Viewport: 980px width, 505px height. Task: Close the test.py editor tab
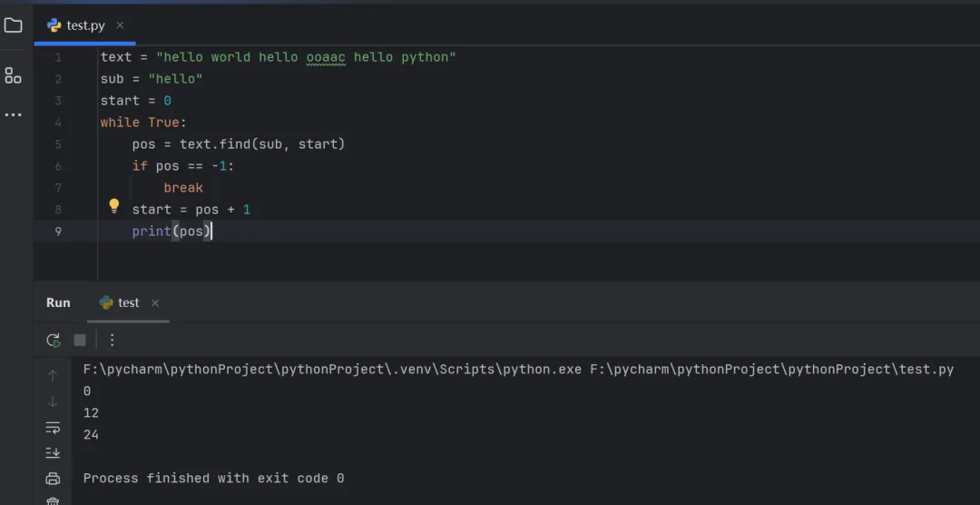[121, 25]
